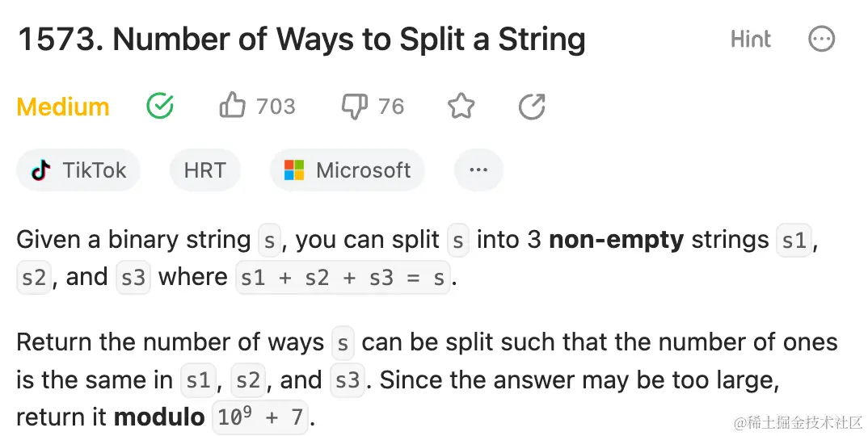Click the '10⁹ + 7' modulo code

point(260,418)
